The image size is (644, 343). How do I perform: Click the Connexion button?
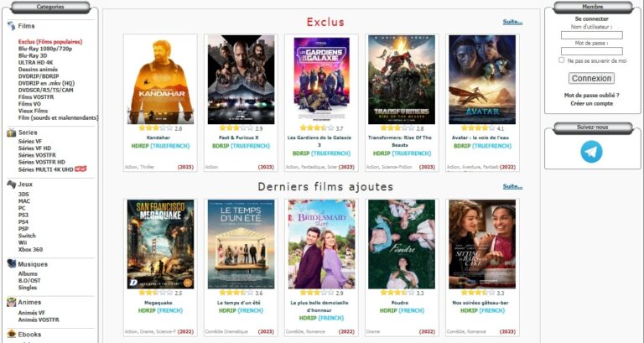(591, 78)
